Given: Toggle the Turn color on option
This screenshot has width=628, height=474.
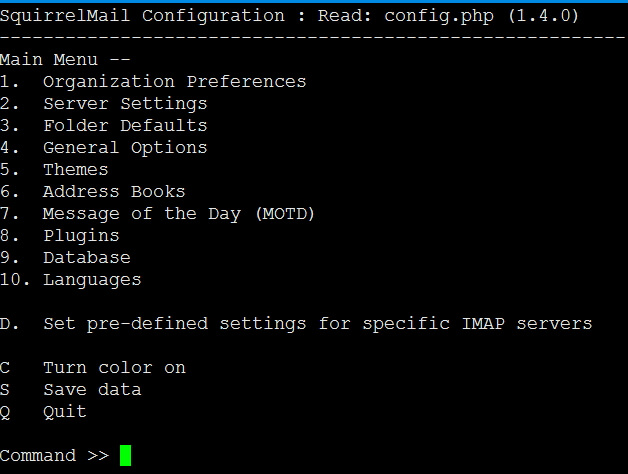Looking at the screenshot, I should click(x=113, y=368).
